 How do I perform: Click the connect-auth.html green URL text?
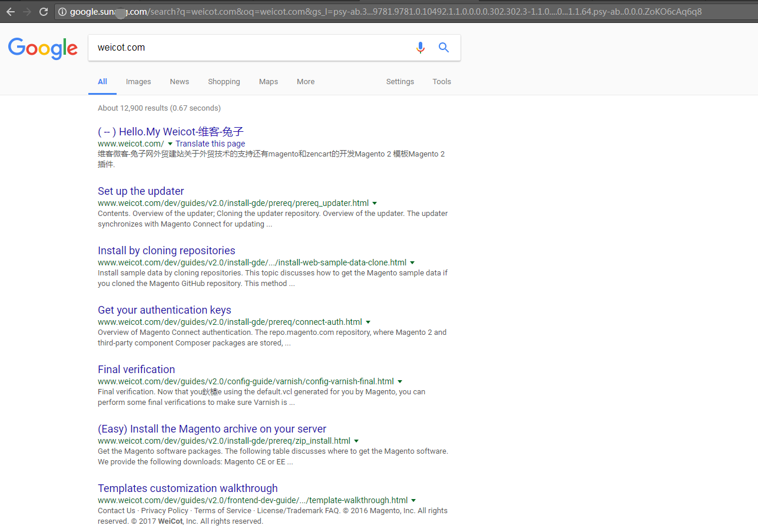(x=230, y=322)
